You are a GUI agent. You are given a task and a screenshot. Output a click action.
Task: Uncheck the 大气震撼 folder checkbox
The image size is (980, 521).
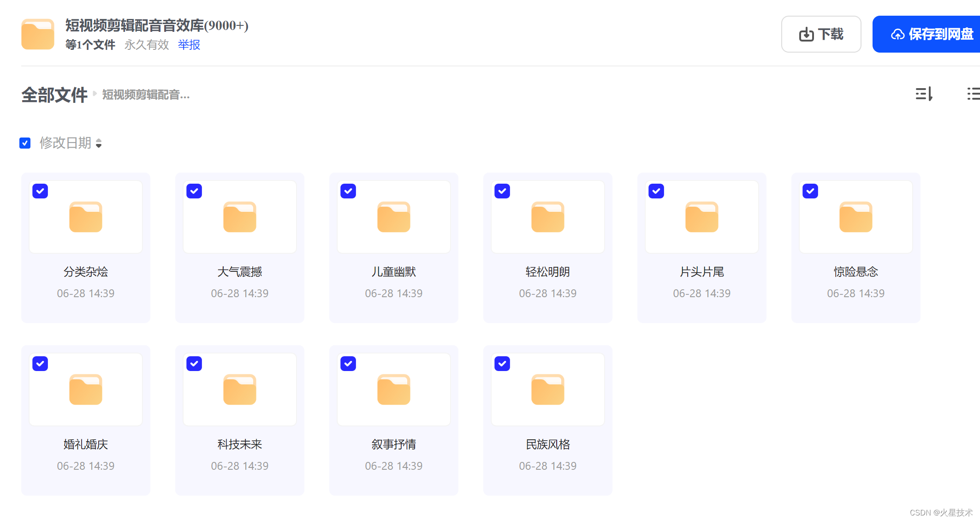click(194, 191)
